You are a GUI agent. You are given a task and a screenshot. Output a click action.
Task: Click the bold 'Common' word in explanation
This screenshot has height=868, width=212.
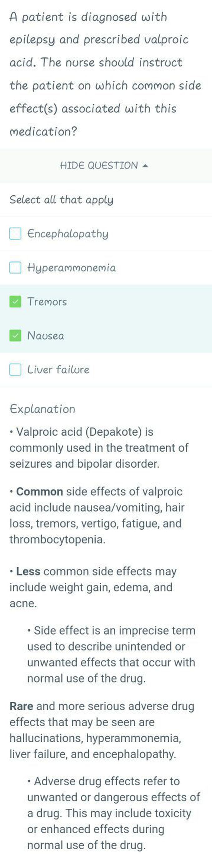pos(40,492)
